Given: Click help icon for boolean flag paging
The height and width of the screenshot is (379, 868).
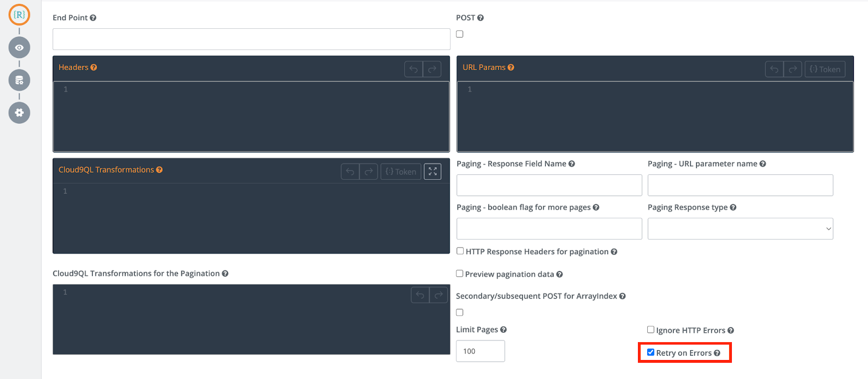Looking at the screenshot, I should [596, 207].
